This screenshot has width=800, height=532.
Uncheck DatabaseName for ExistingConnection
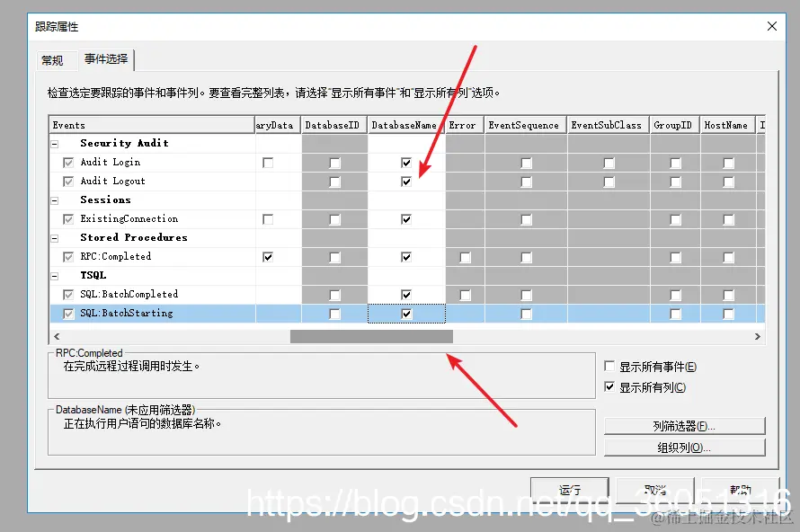point(407,218)
